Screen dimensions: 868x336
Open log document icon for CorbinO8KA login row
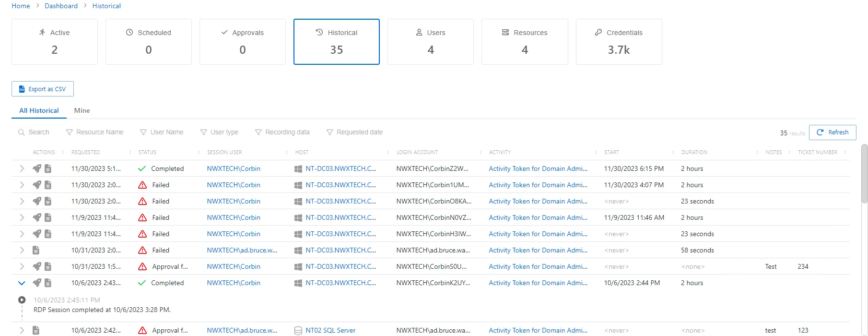click(x=48, y=201)
